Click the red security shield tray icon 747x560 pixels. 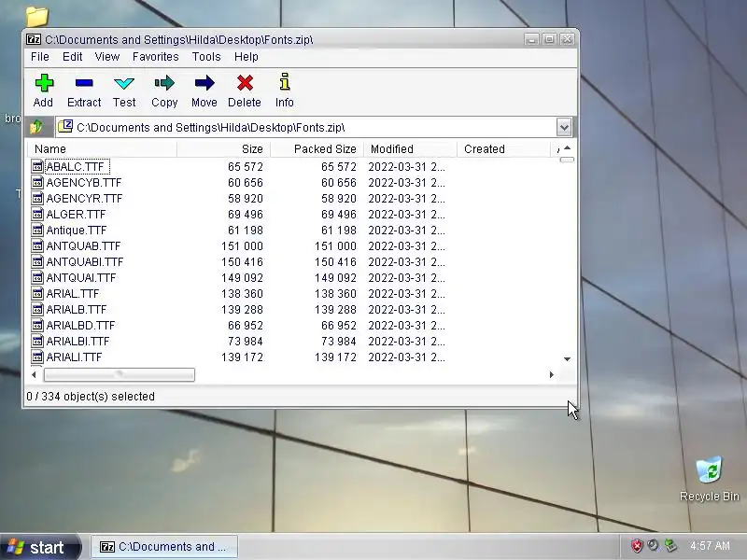click(x=637, y=546)
